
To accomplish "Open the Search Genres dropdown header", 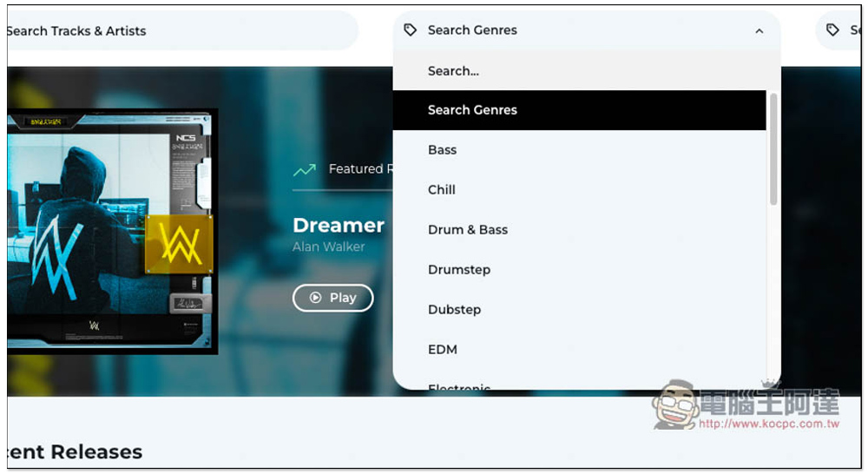I will click(x=587, y=30).
